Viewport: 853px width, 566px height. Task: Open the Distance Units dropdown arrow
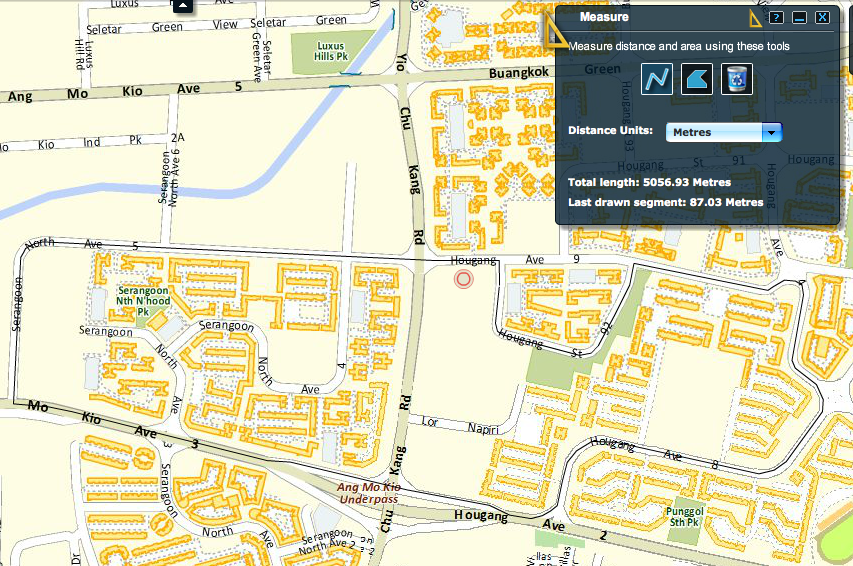pyautogui.click(x=771, y=132)
